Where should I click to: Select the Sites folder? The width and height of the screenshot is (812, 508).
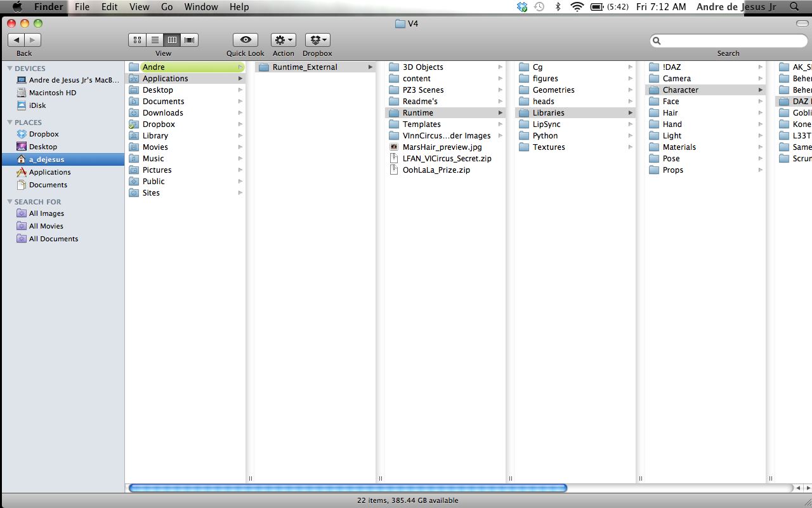point(185,193)
